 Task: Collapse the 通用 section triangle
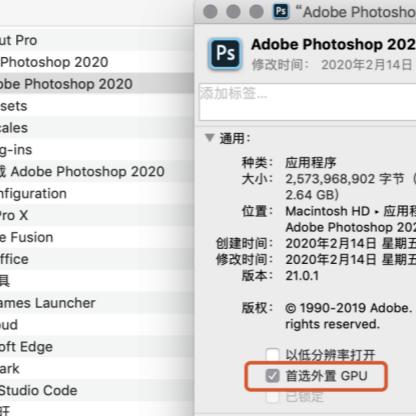click(x=209, y=137)
